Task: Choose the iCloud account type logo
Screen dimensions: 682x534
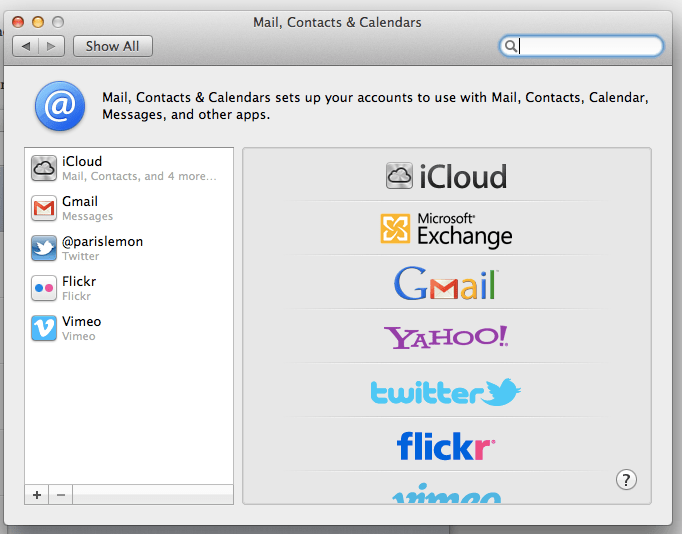Action: (x=446, y=176)
